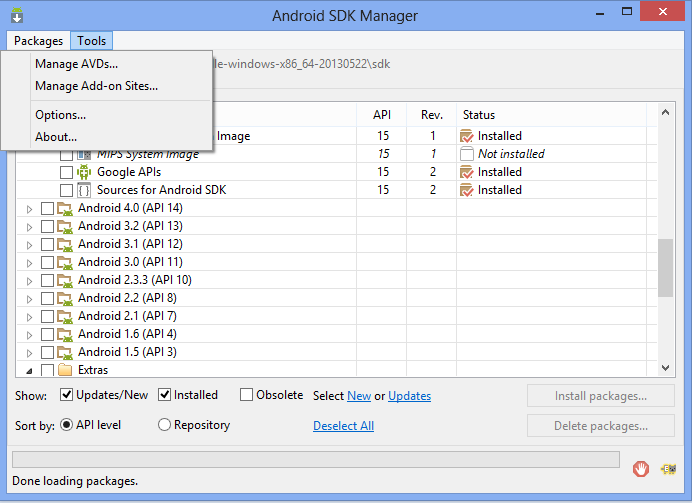The image size is (692, 503).
Task: Click the loading progress bar
Action: click(x=316, y=459)
